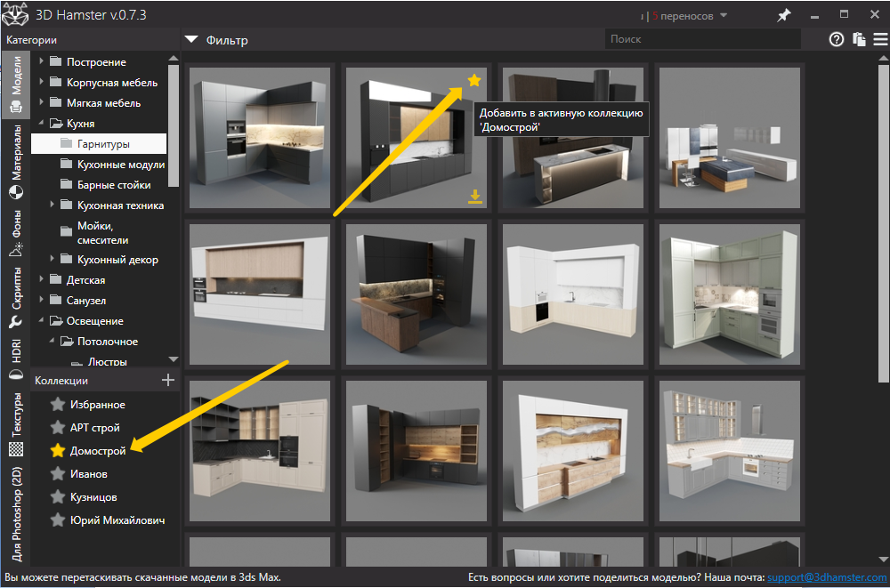Select the Люстры tree item
This screenshot has height=588, width=890.
(x=108, y=361)
